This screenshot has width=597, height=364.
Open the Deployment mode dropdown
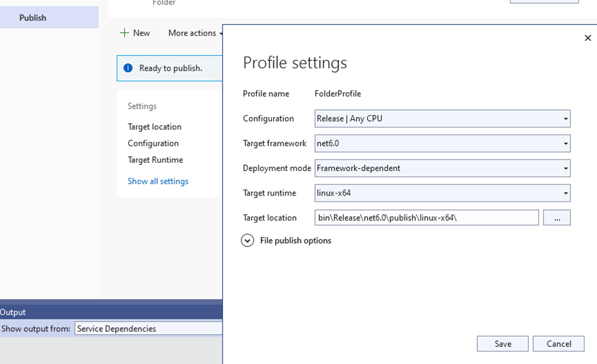click(x=442, y=168)
